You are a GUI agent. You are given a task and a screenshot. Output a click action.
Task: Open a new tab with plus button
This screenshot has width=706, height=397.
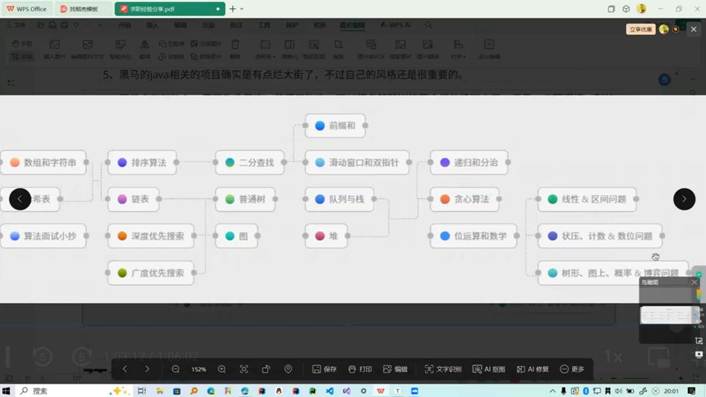tap(232, 9)
